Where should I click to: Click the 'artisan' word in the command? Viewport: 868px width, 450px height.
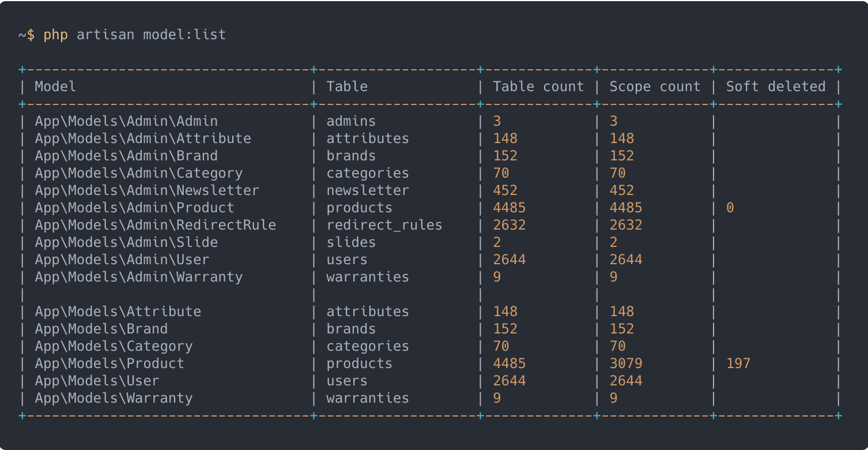pos(105,35)
